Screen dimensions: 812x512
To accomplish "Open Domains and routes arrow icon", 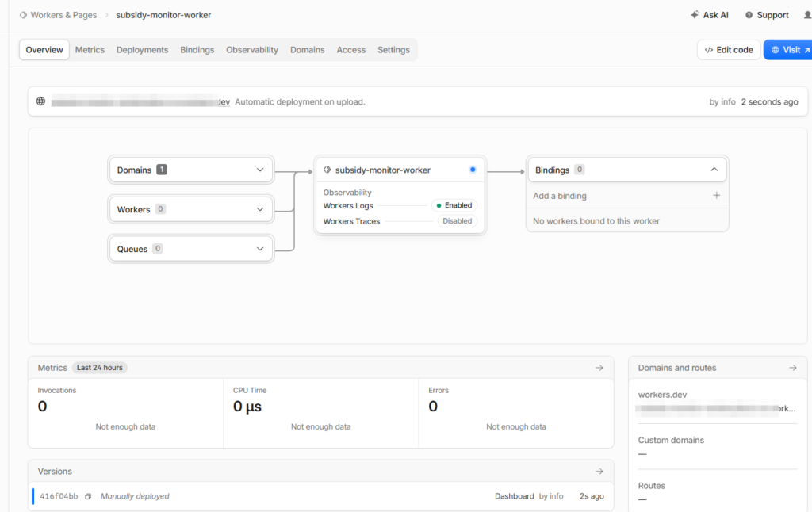I will [x=793, y=368].
